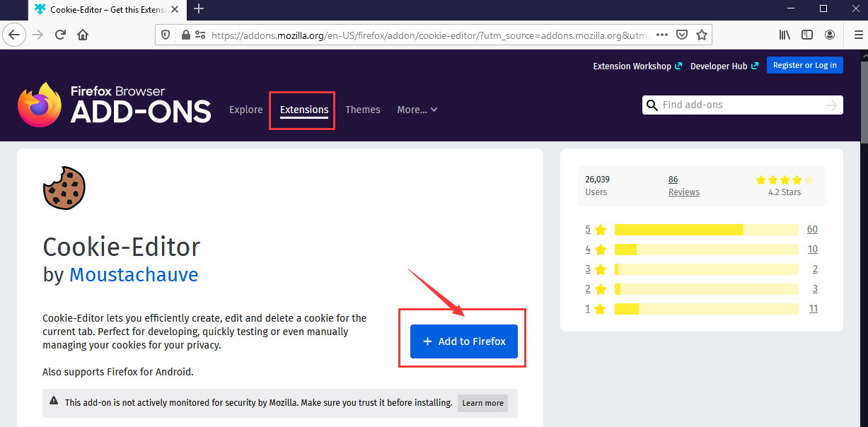868x427 pixels.
Task: Open author Moustachauve's profile link
Action: (134, 274)
